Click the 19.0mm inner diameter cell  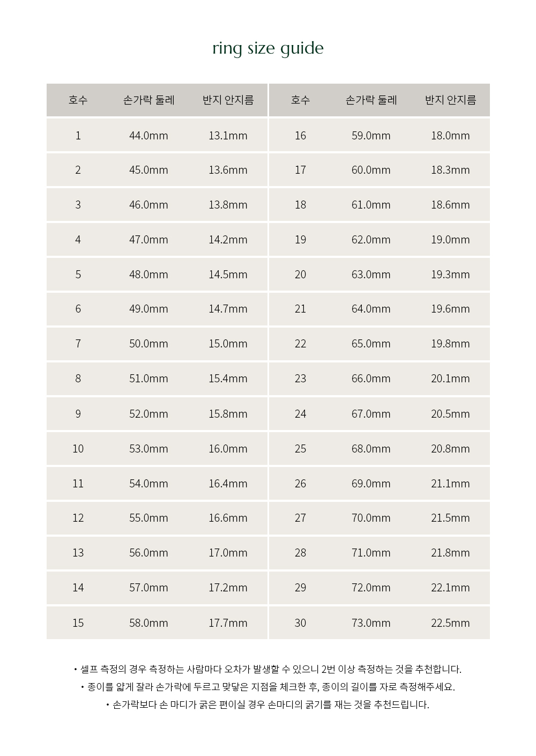(450, 240)
